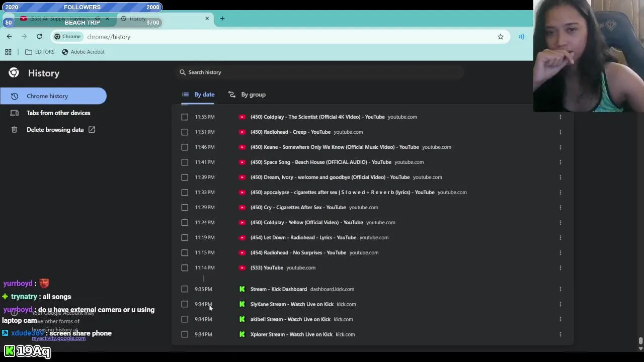The width and height of the screenshot is (644, 362).
Task: Click YouTube favicon of (533) YouTube entry
Action: tap(242, 267)
